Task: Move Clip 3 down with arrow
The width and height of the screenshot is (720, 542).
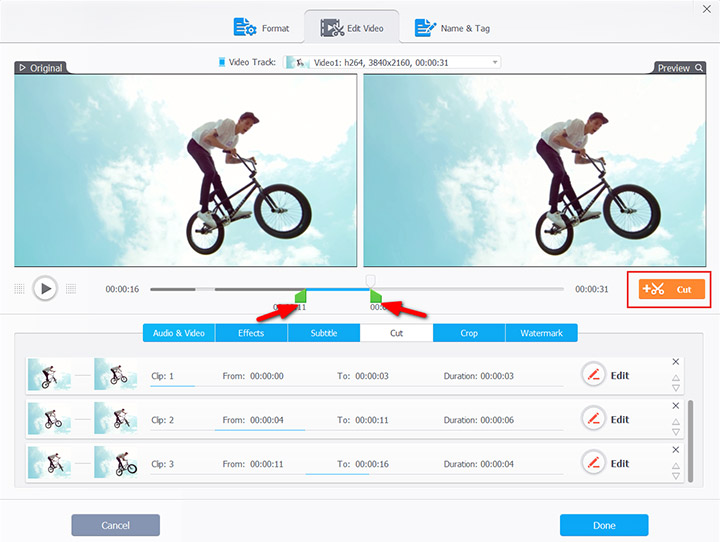Action: click(676, 476)
